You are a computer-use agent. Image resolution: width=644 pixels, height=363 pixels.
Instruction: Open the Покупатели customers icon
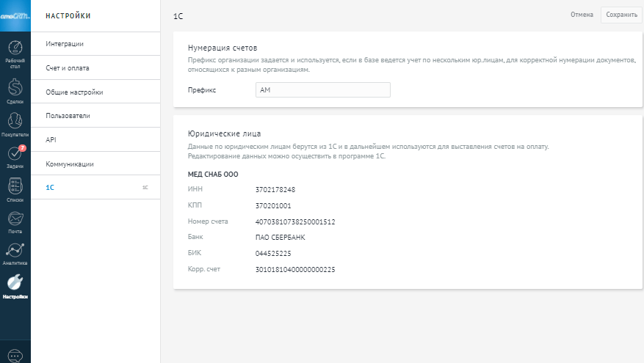click(15, 124)
